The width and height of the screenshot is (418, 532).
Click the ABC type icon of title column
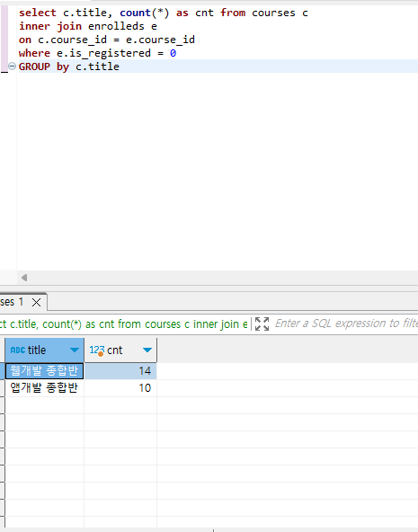[18, 350]
